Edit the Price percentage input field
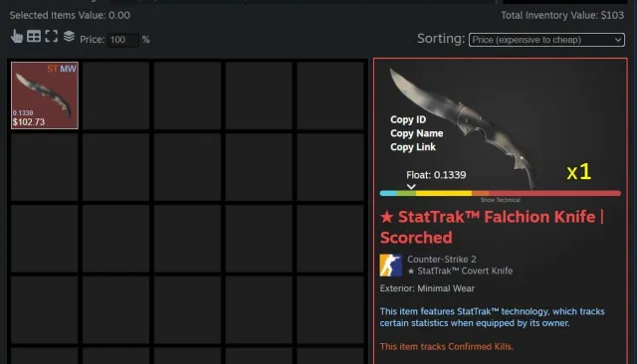Image resolution: width=637 pixels, height=364 pixels. click(x=123, y=40)
